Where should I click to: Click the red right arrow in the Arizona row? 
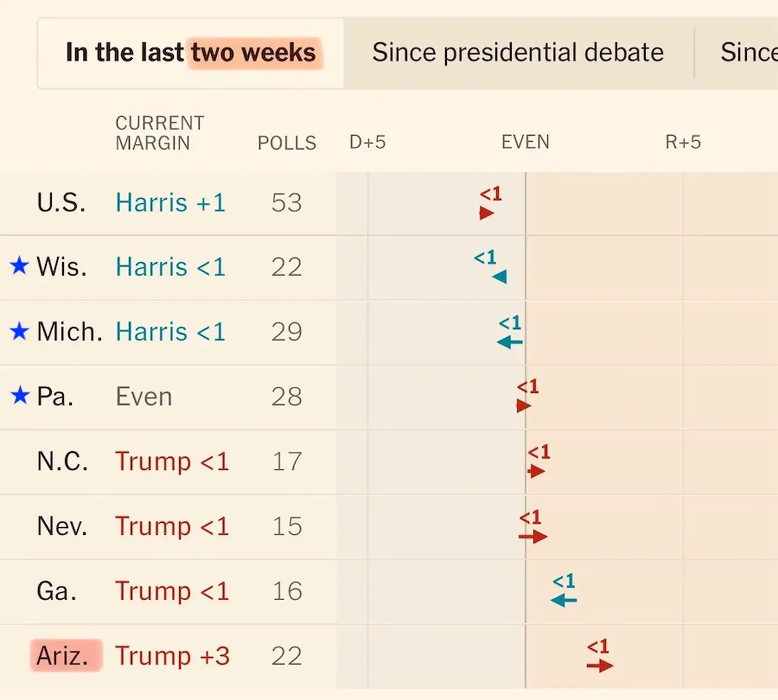pyautogui.click(x=600, y=666)
